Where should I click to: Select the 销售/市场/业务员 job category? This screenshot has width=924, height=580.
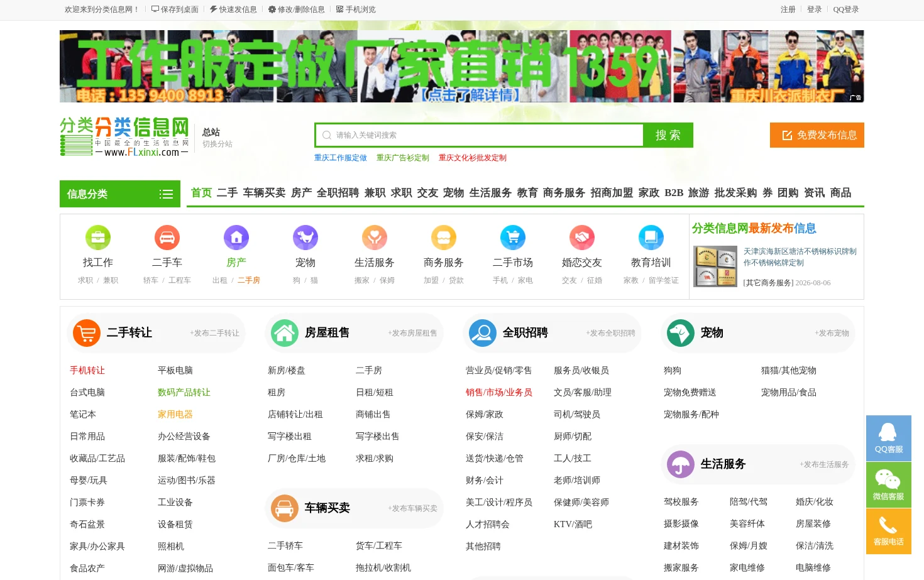pos(499,393)
